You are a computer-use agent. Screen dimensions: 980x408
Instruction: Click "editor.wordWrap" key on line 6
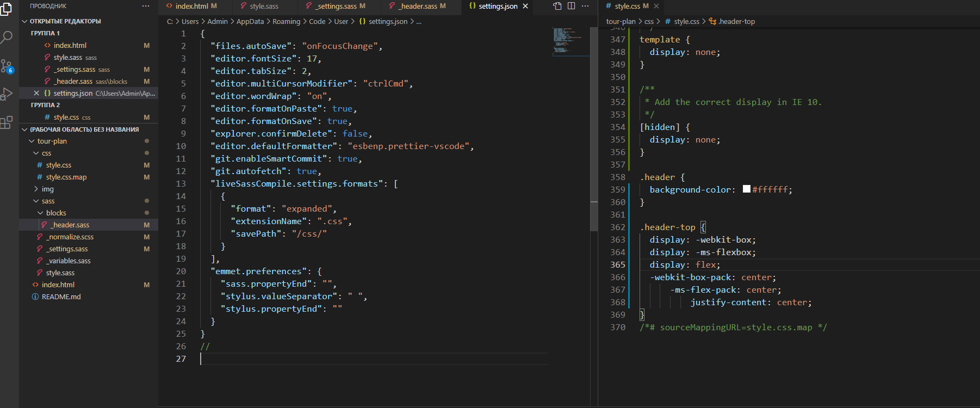(x=253, y=96)
